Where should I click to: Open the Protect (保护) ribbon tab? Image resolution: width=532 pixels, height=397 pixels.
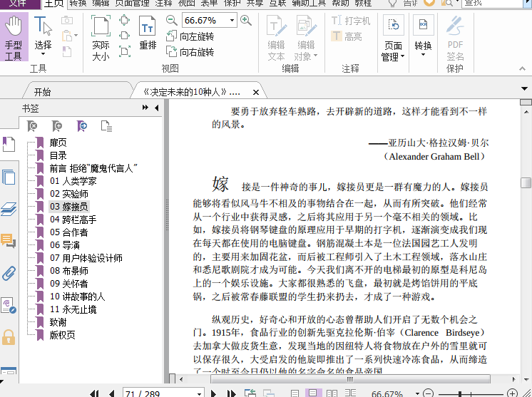pyautogui.click(x=232, y=4)
